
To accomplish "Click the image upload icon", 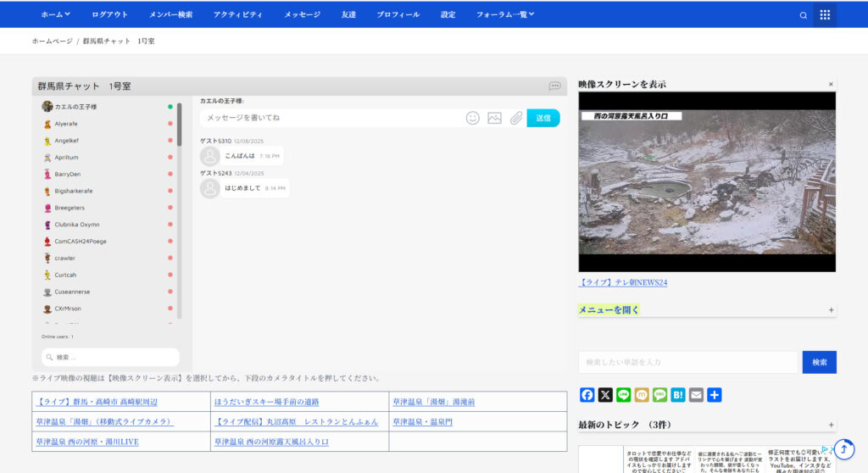I will click(x=494, y=118).
